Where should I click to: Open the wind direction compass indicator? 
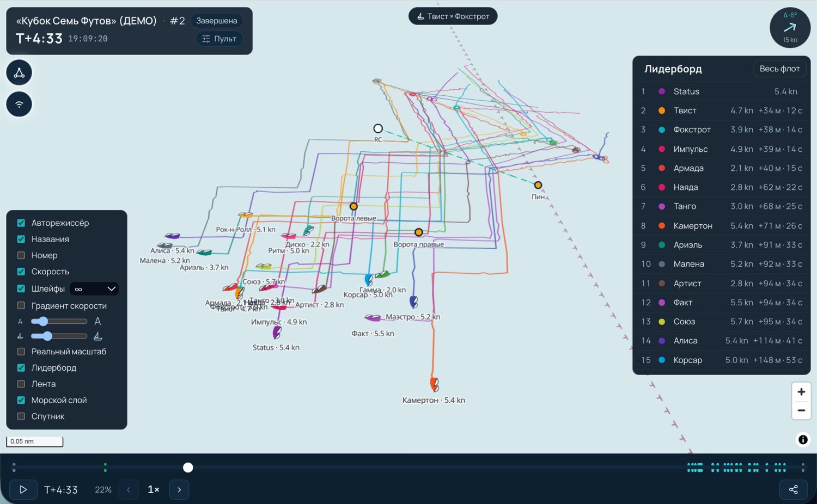point(790,28)
